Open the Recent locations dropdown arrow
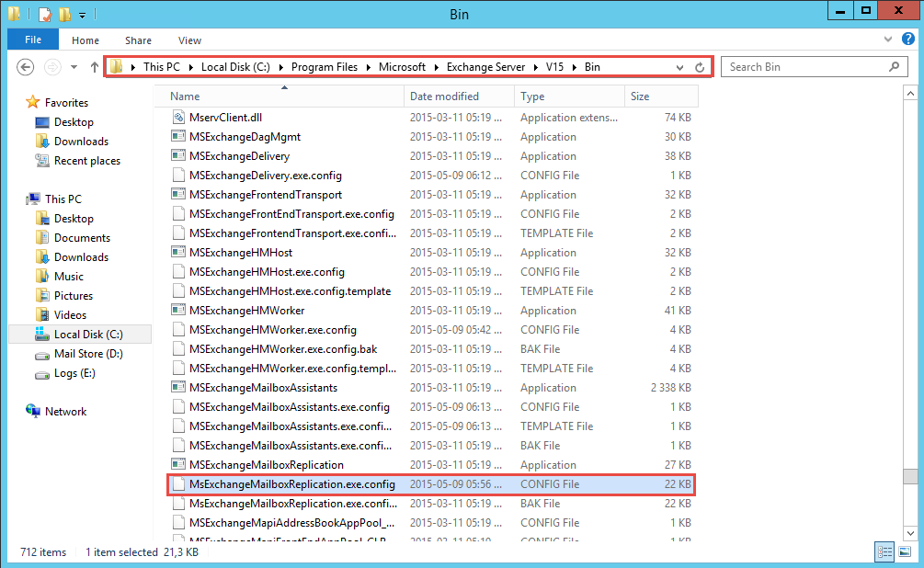This screenshot has height=568, width=924. coord(74,67)
